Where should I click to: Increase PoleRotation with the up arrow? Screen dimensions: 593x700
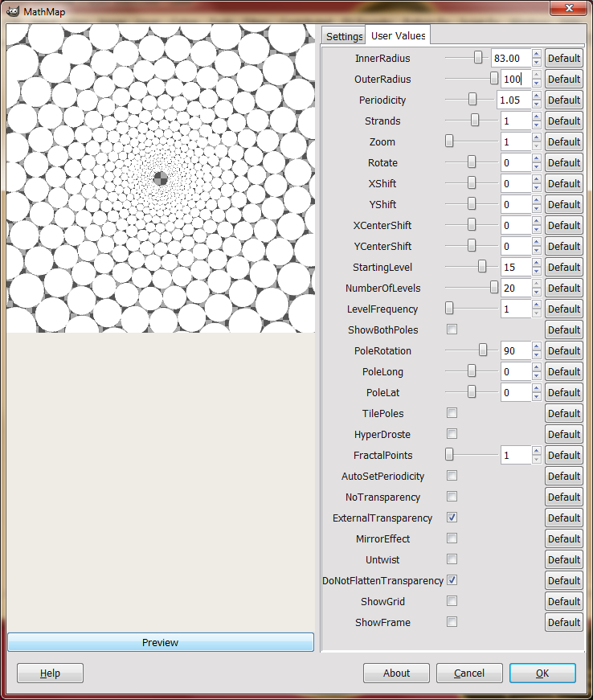pos(536,346)
